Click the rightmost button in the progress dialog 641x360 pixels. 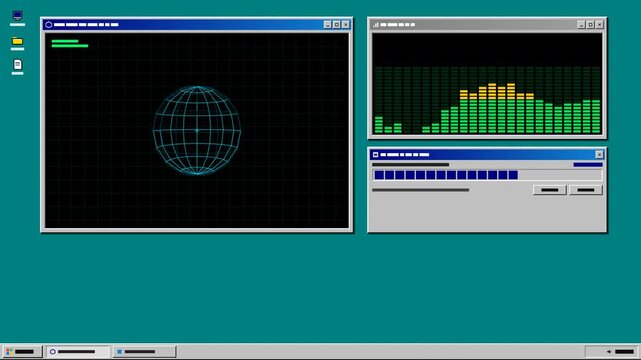(x=585, y=190)
